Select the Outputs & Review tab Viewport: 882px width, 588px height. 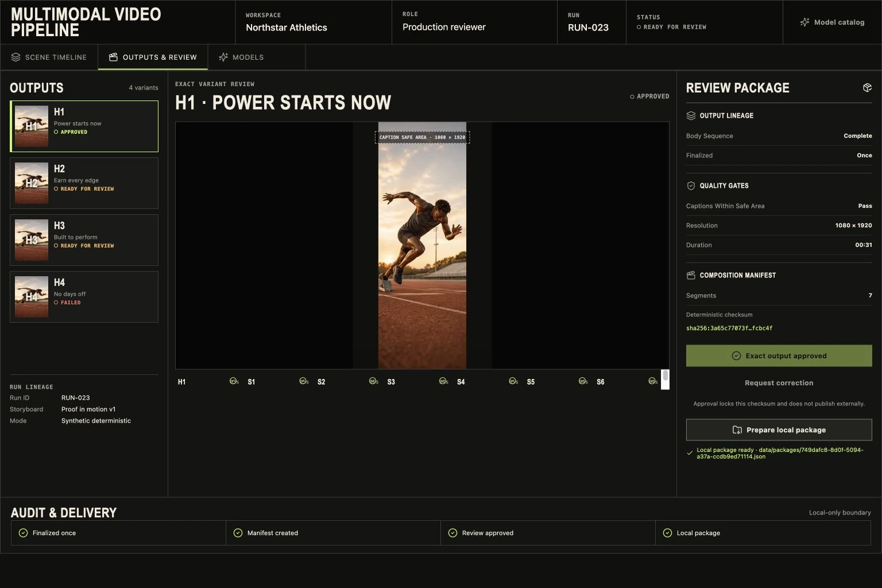pyautogui.click(x=153, y=57)
